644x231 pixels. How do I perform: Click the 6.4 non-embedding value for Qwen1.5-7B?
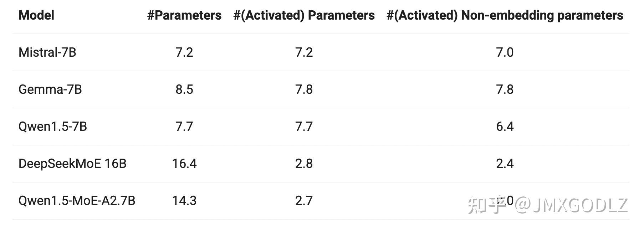(505, 127)
